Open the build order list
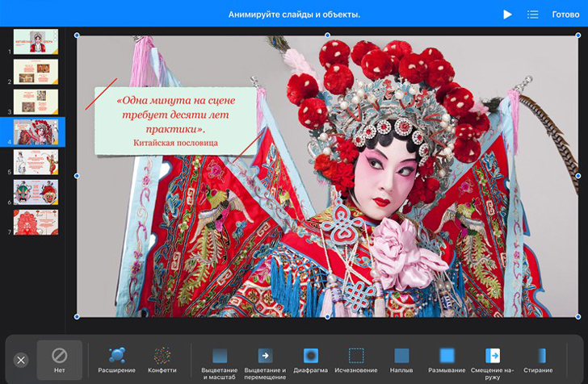The image size is (588, 384). pos(532,15)
